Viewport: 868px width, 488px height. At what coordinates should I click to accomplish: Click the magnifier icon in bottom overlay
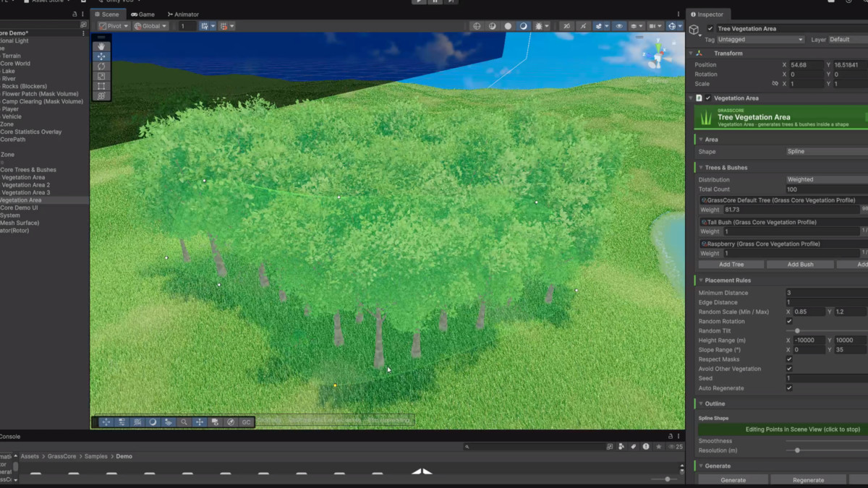click(x=184, y=422)
